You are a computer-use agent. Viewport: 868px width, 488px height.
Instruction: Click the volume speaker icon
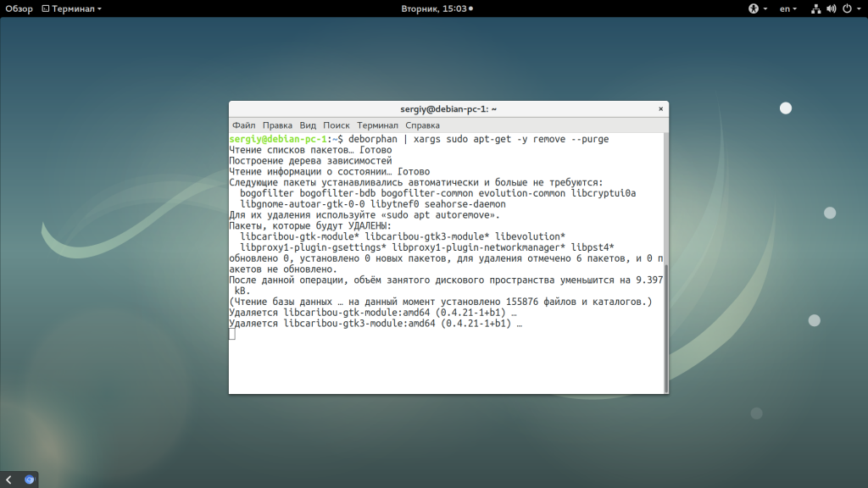[831, 8]
